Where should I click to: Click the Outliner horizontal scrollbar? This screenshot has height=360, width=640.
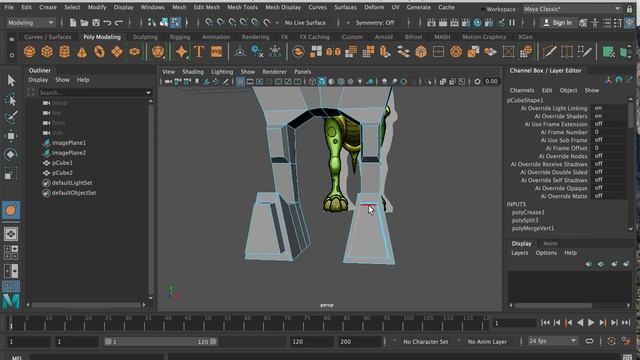[86, 305]
